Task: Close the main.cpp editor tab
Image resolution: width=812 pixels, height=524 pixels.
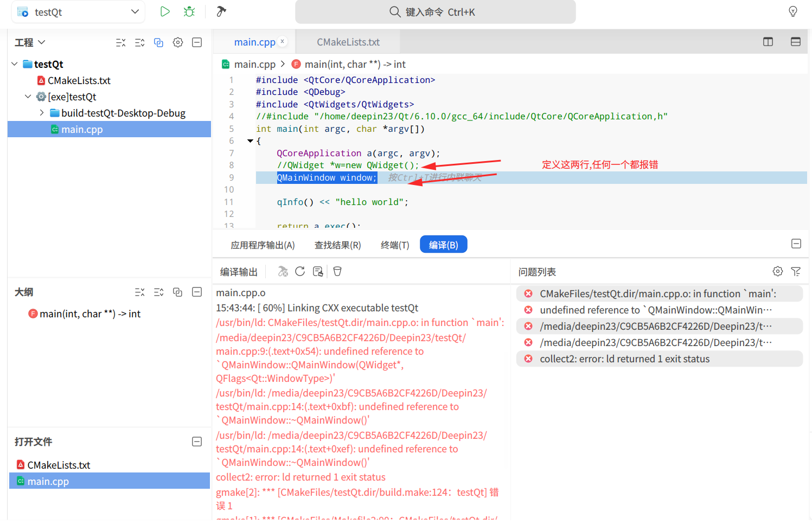Action: [x=282, y=41]
